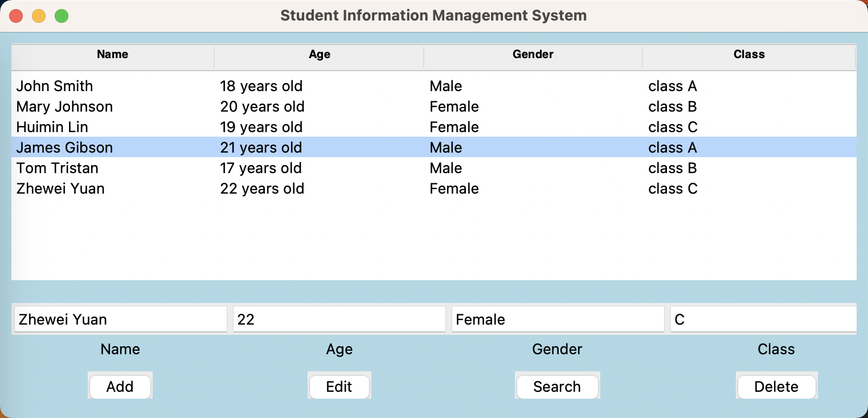Click the Age column header
Viewport: 868px width, 418px height.
(319, 54)
